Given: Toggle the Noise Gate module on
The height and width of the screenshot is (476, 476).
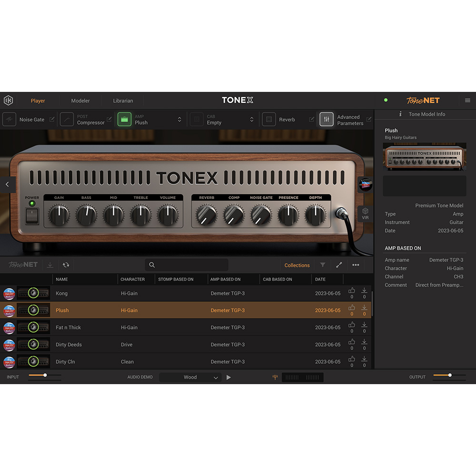Looking at the screenshot, I should click(x=9, y=119).
